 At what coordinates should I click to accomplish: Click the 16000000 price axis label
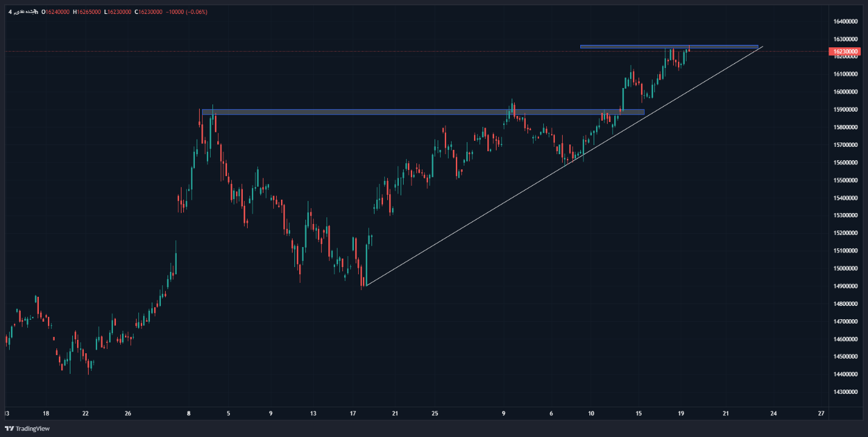pyautogui.click(x=845, y=92)
